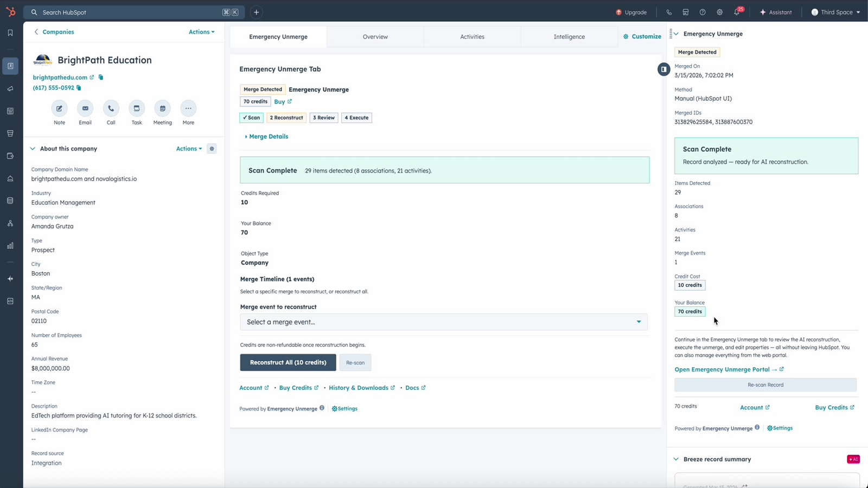Image resolution: width=868 pixels, height=488 pixels.
Task: Open HubSpot notifications bell
Action: pos(737,12)
